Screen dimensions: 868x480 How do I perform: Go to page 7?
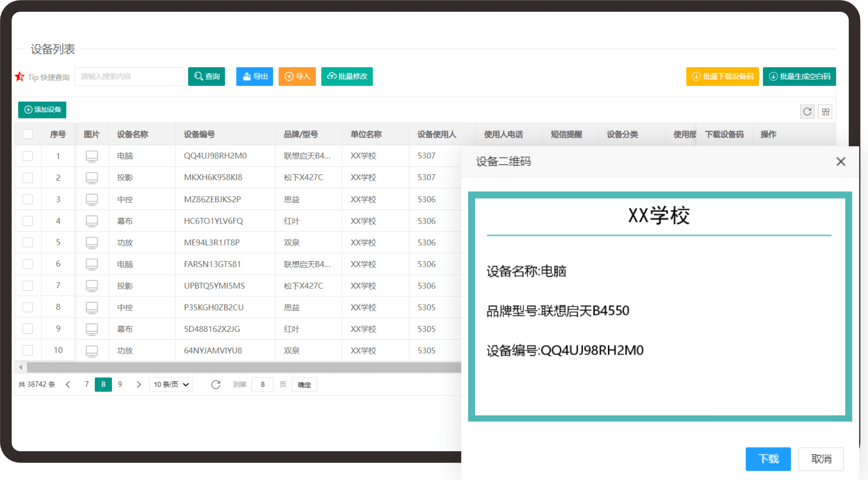click(87, 384)
